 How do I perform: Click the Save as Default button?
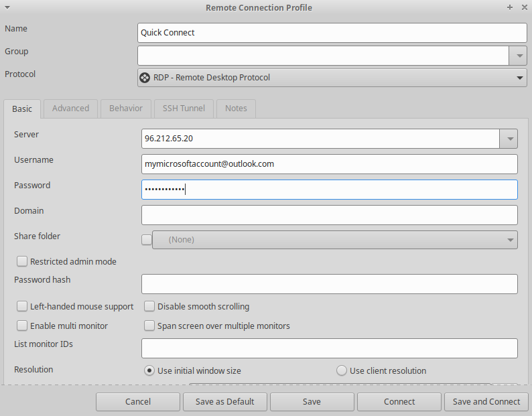(224, 402)
